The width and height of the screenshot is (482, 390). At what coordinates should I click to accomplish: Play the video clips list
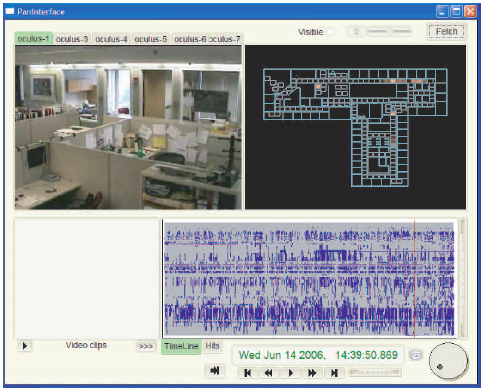(25, 346)
